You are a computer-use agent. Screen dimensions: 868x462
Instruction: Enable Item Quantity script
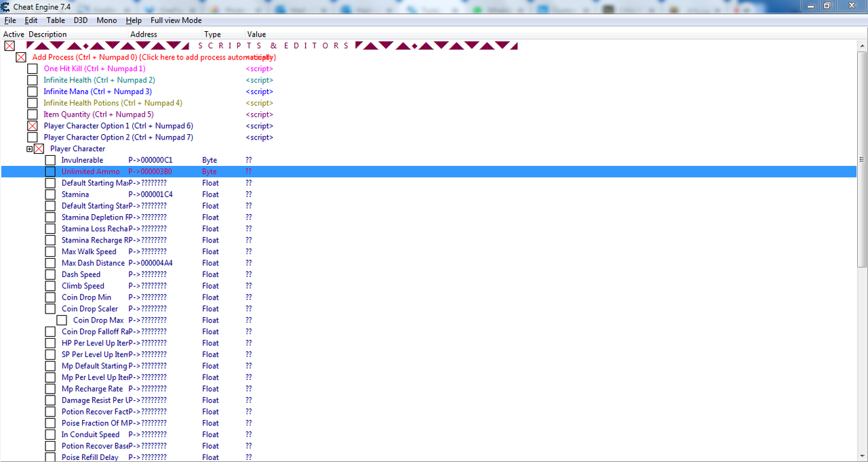[33, 115]
